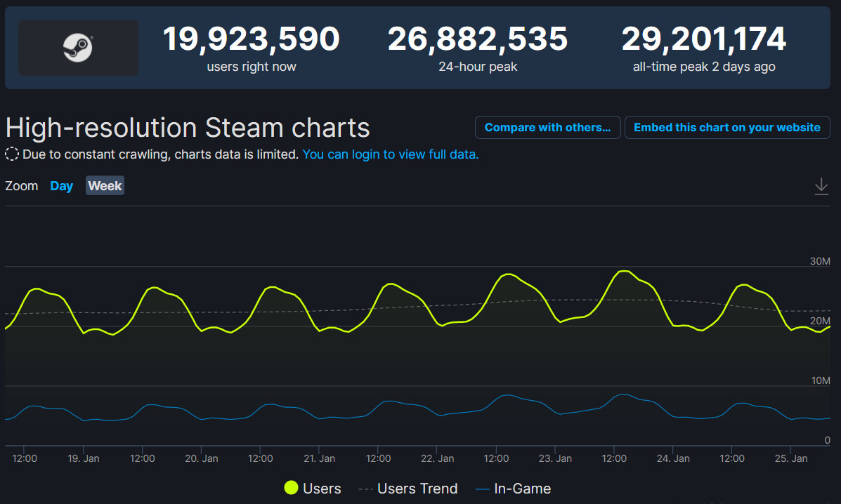
Task: Click Embed this chart on your website
Action: 727,128
